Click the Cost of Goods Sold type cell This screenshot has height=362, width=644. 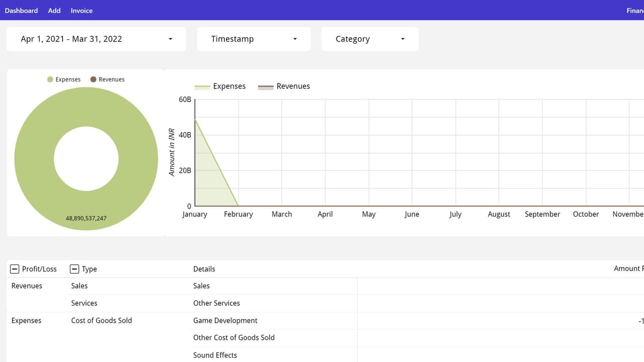[x=102, y=321]
